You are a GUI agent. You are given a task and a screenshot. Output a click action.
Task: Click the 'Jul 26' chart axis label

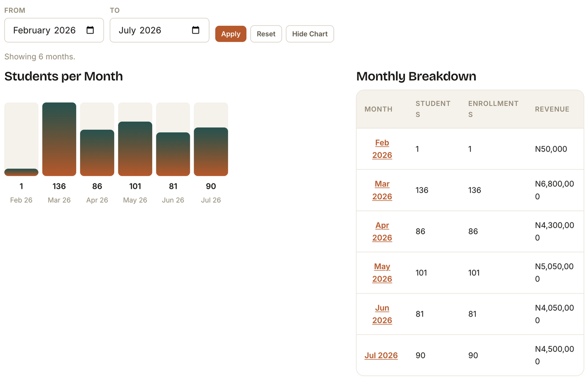[x=211, y=200]
